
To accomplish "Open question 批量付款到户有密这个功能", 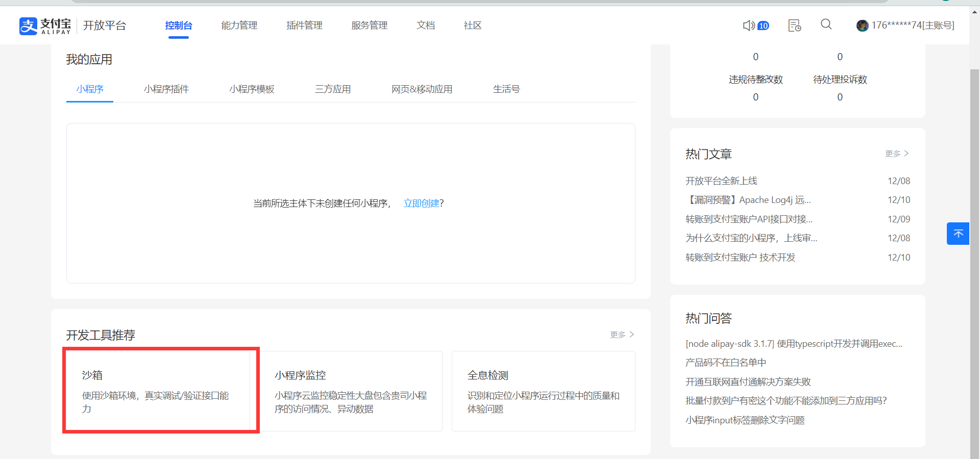I will tap(787, 401).
